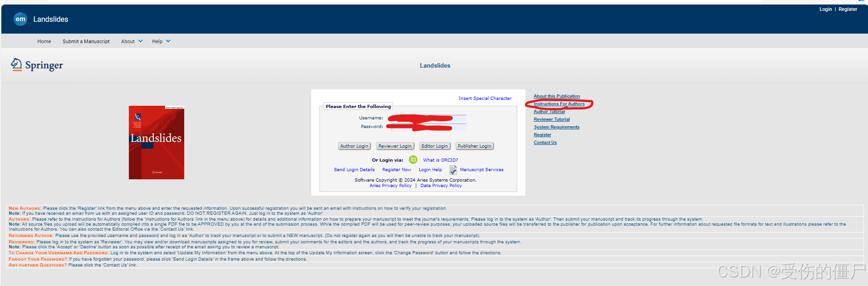Open Instructions For Authors link

point(559,104)
